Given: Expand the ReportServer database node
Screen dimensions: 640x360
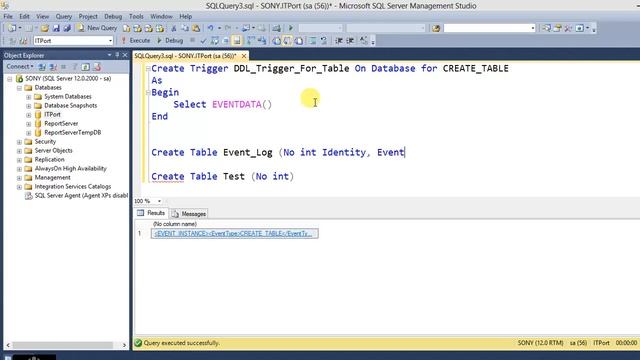Looking at the screenshot, I should click(29, 124).
